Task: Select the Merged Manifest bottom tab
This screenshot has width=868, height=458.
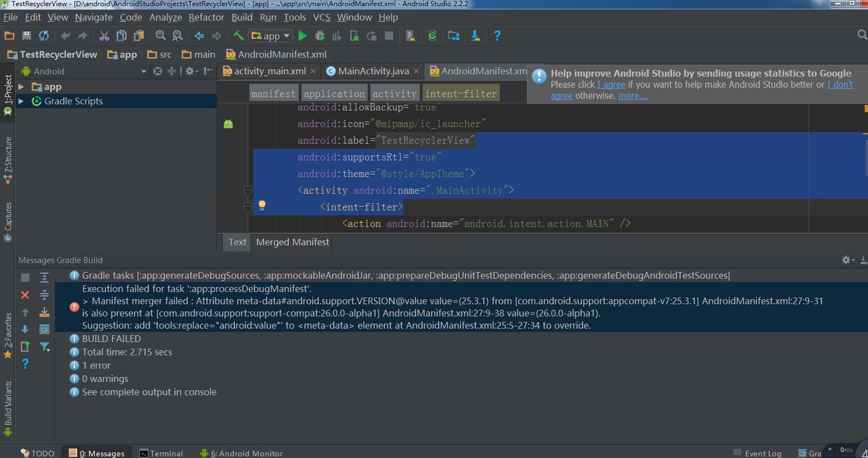Action: click(293, 242)
